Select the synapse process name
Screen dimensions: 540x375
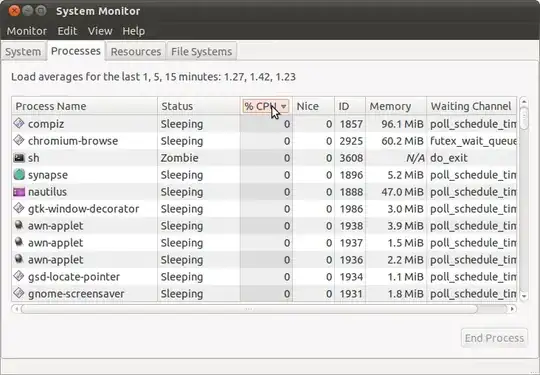coord(48,175)
